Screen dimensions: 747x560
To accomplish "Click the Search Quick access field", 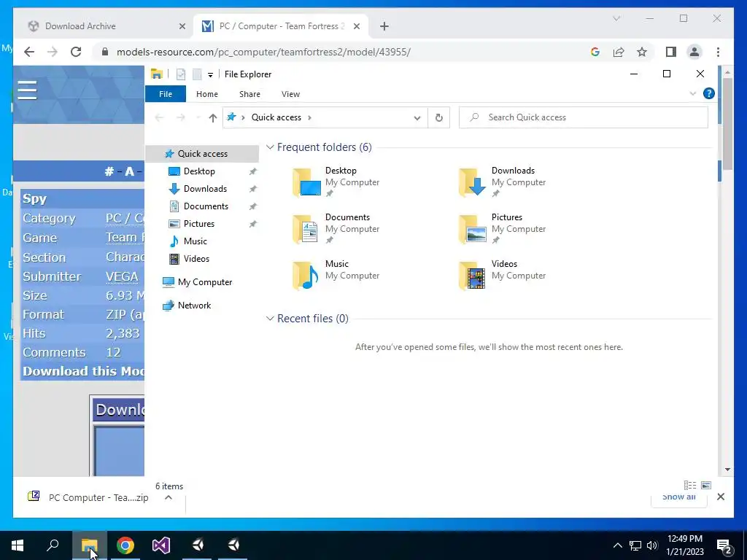I will 583,117.
